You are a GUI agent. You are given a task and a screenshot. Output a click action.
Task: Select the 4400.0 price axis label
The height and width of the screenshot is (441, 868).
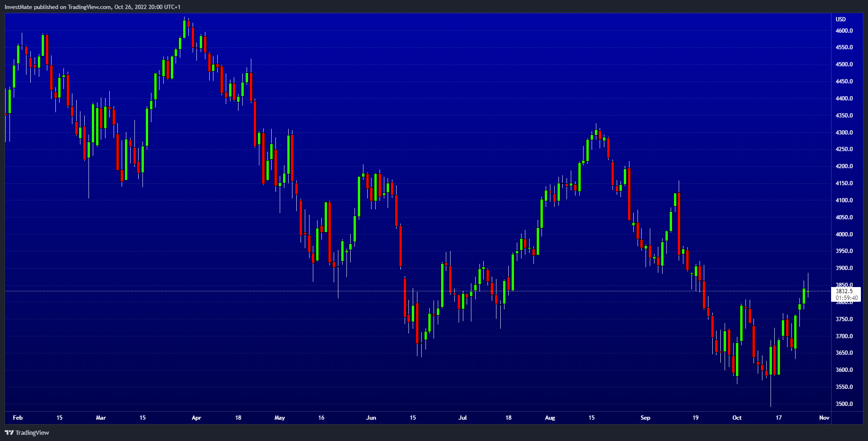tap(844, 99)
